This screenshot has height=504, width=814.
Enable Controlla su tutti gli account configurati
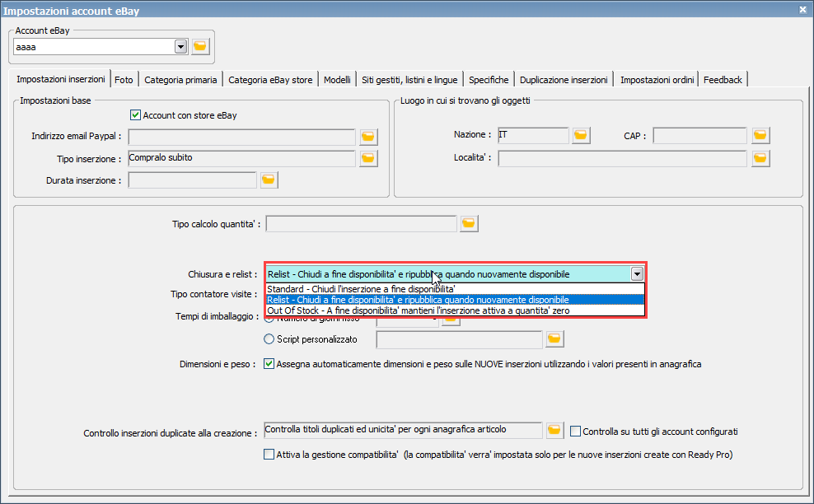575,432
